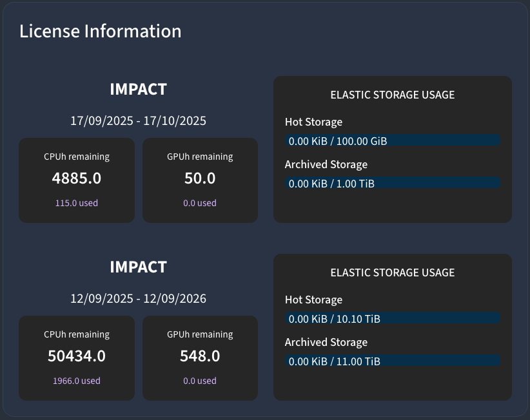530x420 pixels.
Task: Click the second Archived Storage label
Action: [326, 342]
